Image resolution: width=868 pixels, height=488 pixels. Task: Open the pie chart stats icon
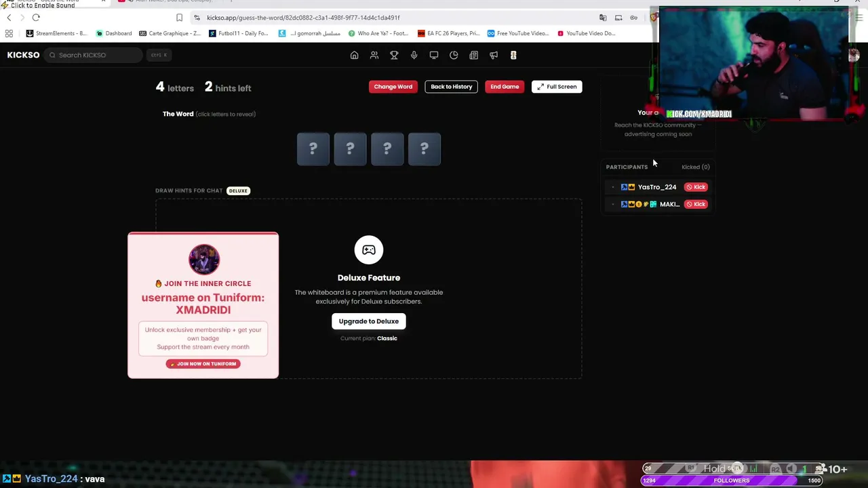pyautogui.click(x=454, y=55)
